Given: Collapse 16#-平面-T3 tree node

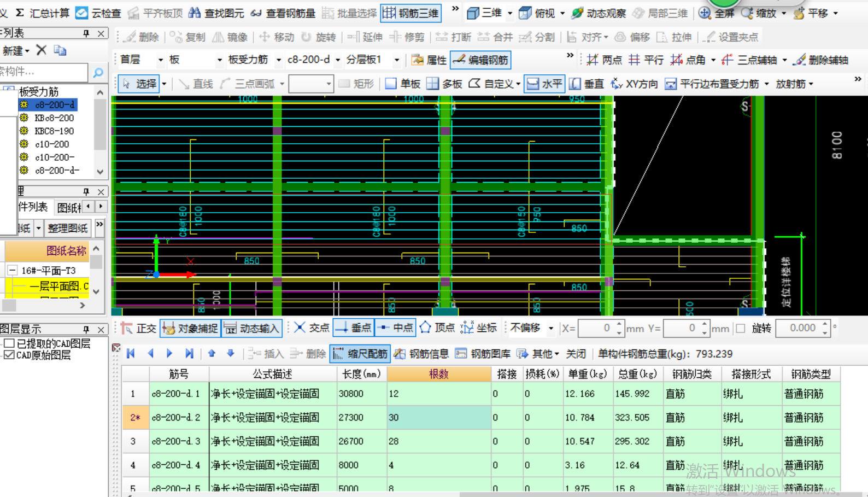Looking at the screenshot, I should pos(12,271).
